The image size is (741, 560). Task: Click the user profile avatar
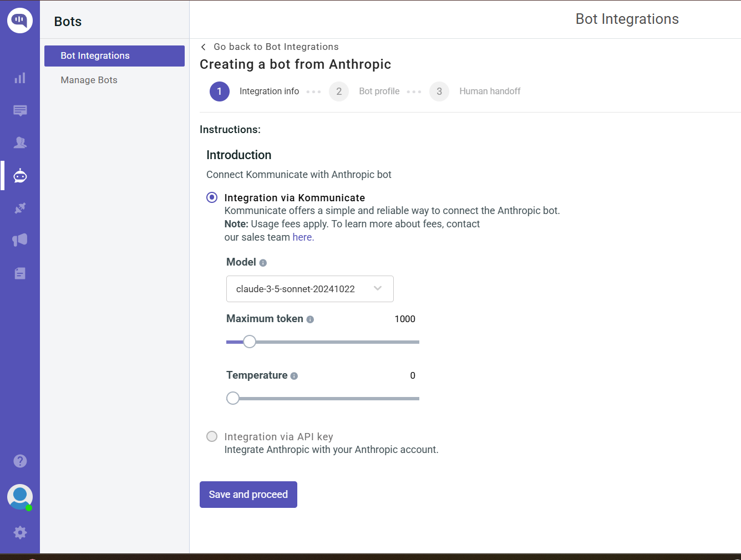coord(20,497)
